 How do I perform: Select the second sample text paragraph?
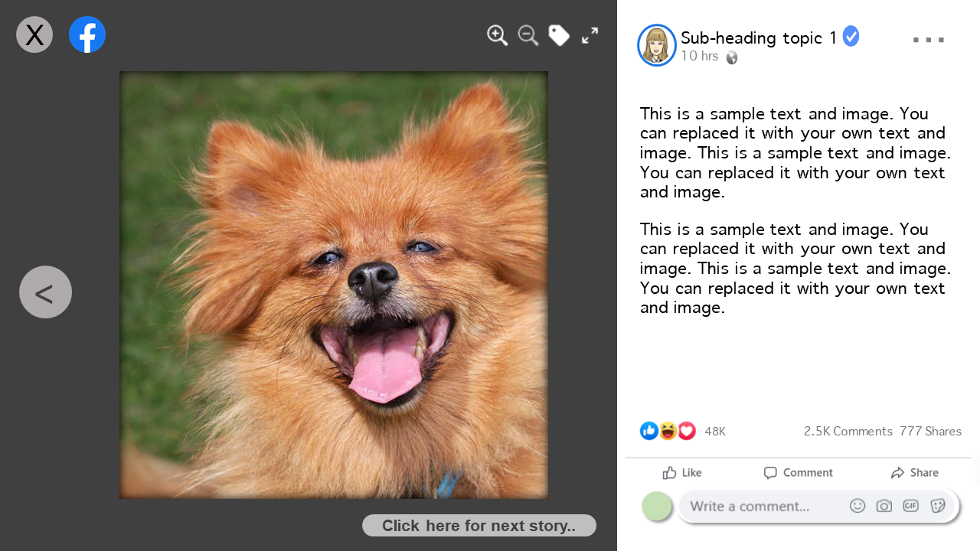[x=795, y=269]
